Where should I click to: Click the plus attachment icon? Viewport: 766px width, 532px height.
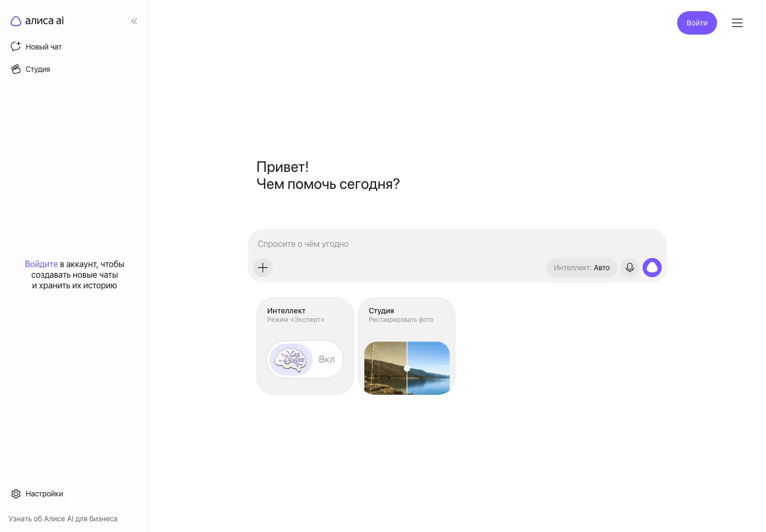coord(263,267)
